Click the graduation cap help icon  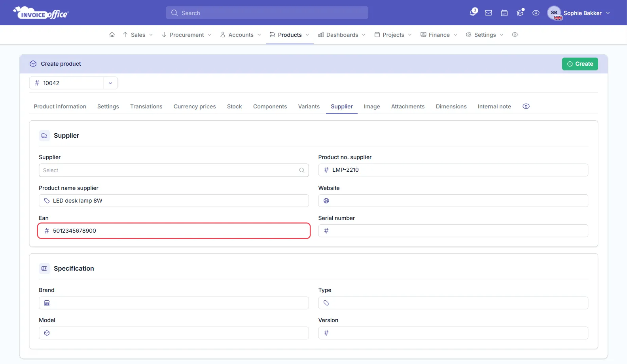520,13
